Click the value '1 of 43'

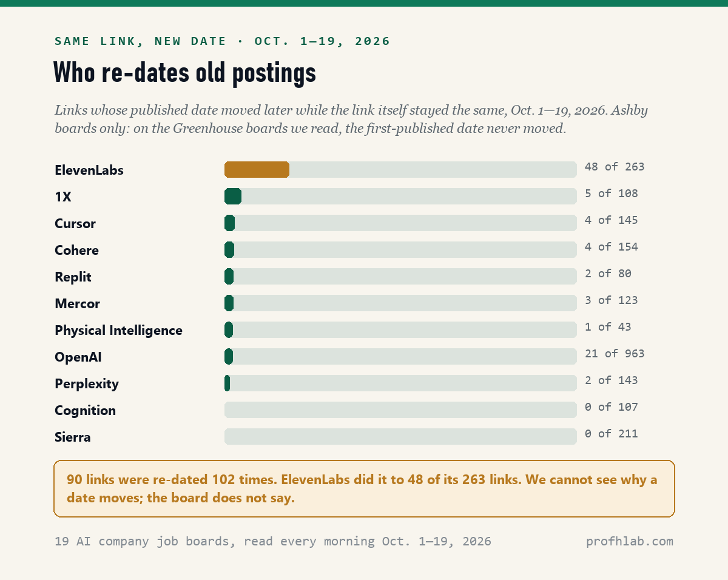tap(608, 327)
